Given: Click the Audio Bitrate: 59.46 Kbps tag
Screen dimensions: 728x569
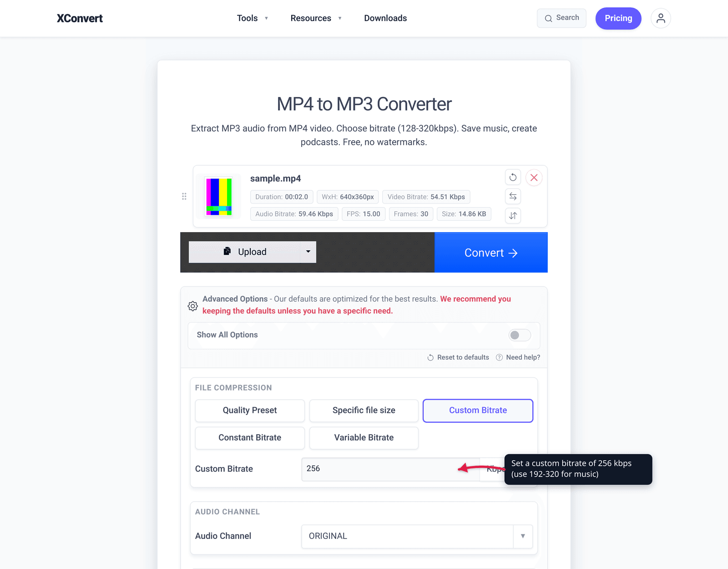Looking at the screenshot, I should [294, 214].
